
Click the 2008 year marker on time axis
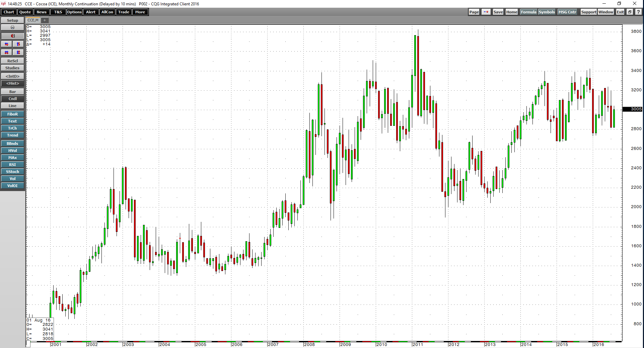309,345
